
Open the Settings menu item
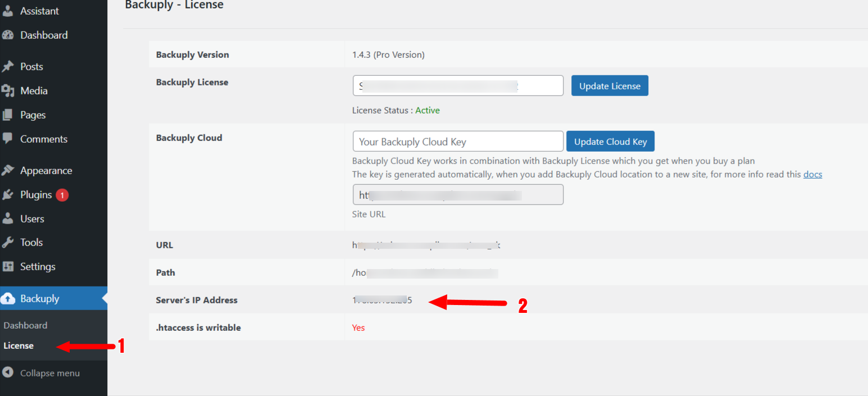pyautogui.click(x=38, y=267)
